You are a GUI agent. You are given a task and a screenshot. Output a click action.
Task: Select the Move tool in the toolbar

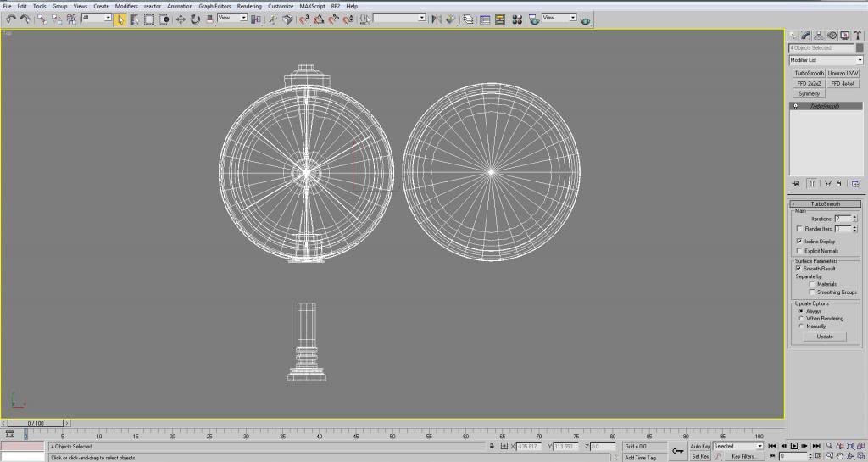click(181, 19)
